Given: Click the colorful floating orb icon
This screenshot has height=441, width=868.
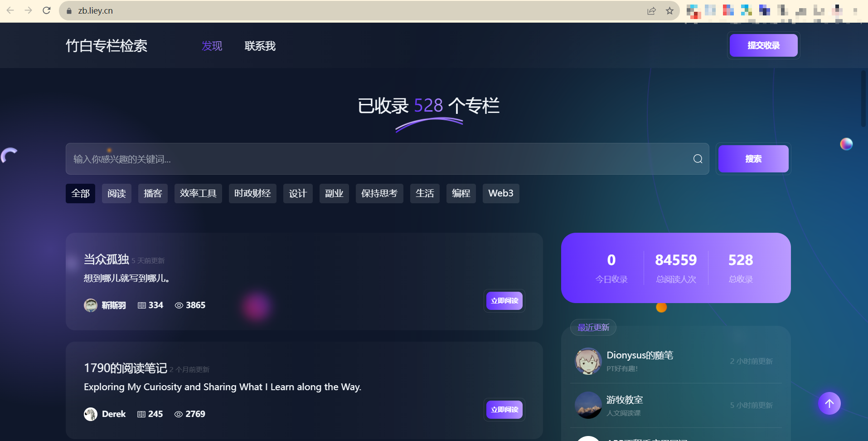Looking at the screenshot, I should [846, 144].
